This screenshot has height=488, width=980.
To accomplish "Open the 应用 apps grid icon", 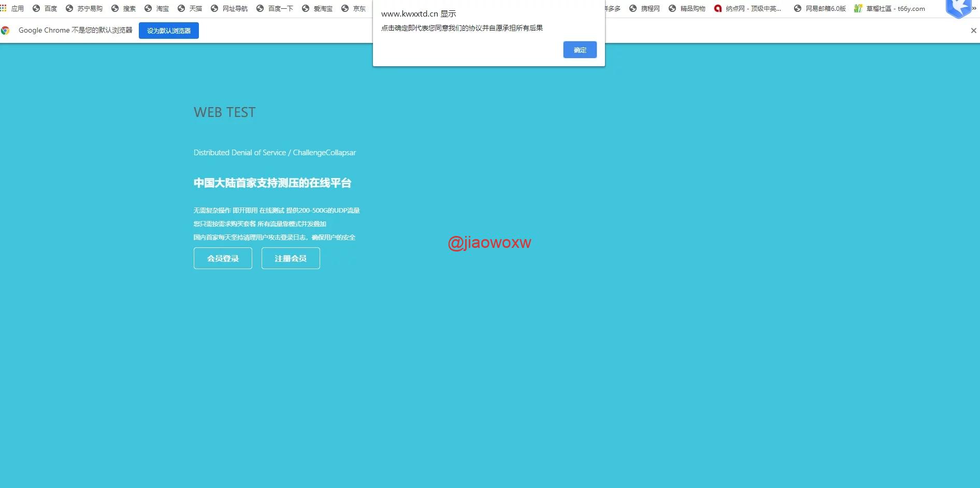I will coord(12,8).
